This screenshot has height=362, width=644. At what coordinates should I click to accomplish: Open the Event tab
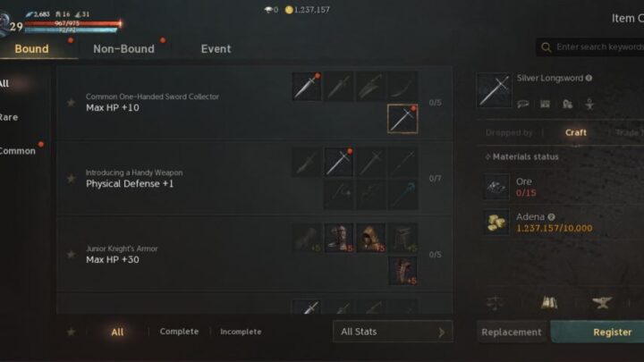[216, 49]
